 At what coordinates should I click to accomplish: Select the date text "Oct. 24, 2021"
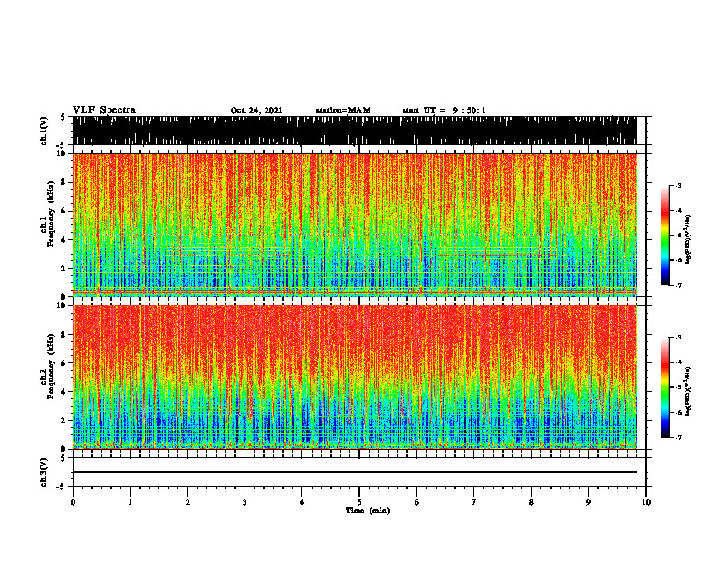pyautogui.click(x=256, y=110)
